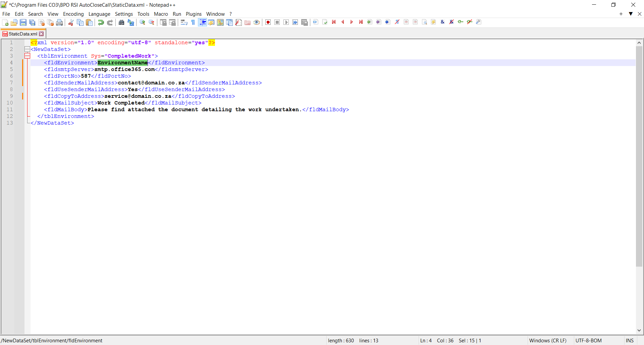Click the Copy toolbar icon

pos(80,22)
